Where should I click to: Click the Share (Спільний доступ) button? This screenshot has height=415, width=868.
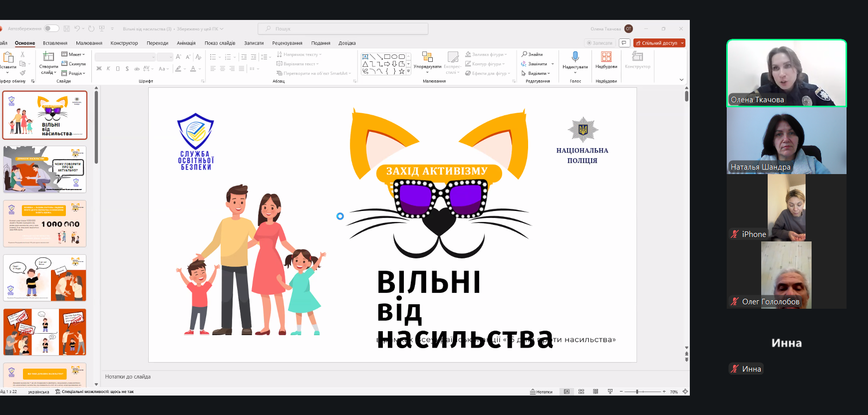point(659,43)
